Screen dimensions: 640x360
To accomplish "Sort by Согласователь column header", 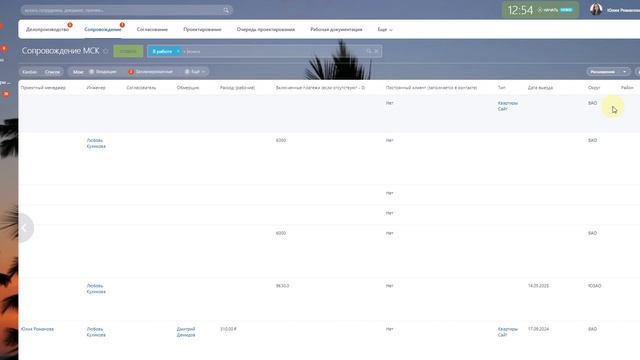I will (141, 88).
